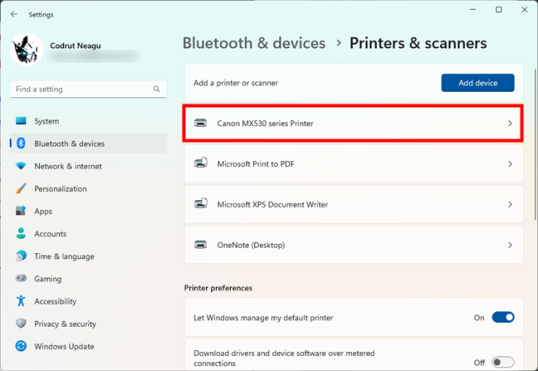Click the Personalization paintbrush icon
This screenshot has width=538, height=371.
(x=21, y=188)
